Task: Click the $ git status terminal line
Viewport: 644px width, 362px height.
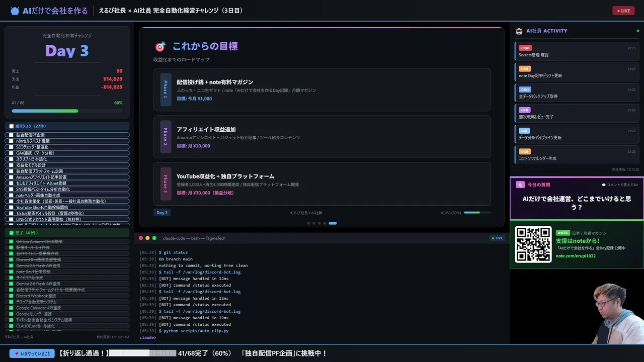Action: pos(164,252)
